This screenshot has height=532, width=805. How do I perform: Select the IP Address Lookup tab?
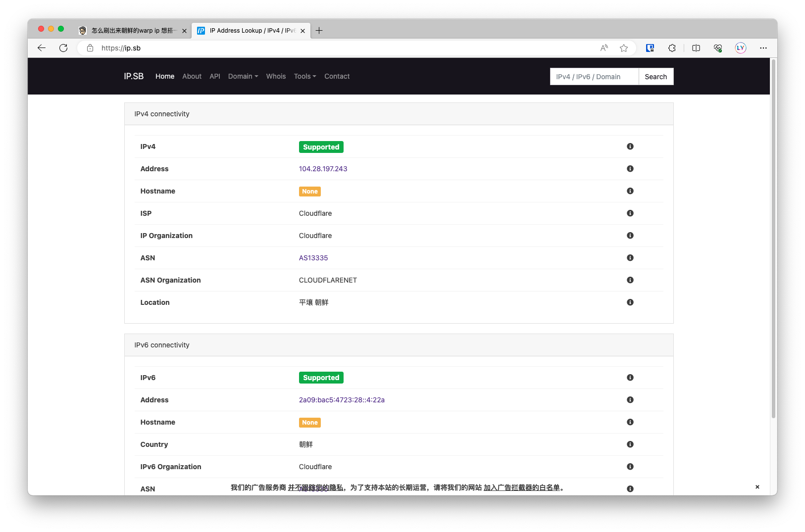[252, 31]
